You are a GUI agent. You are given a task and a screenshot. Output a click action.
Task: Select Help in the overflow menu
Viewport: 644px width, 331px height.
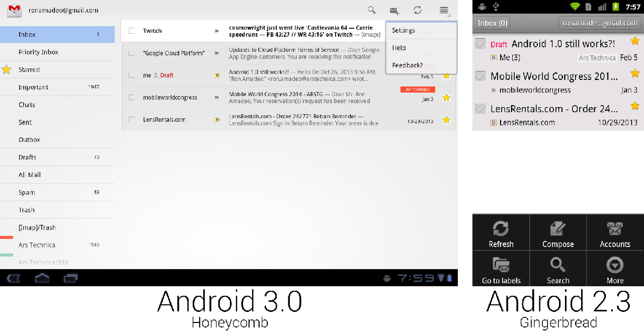coord(399,48)
